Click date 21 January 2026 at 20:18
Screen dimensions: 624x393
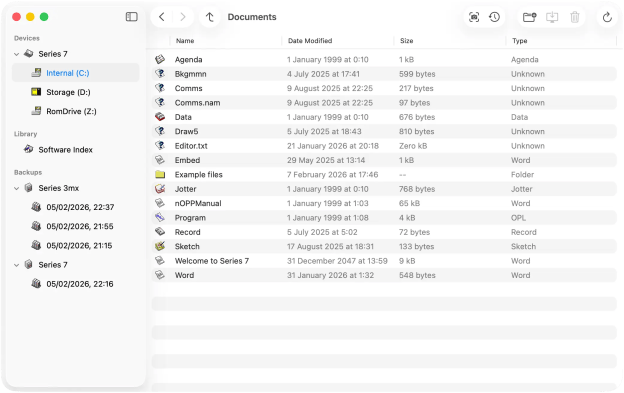[333, 146]
